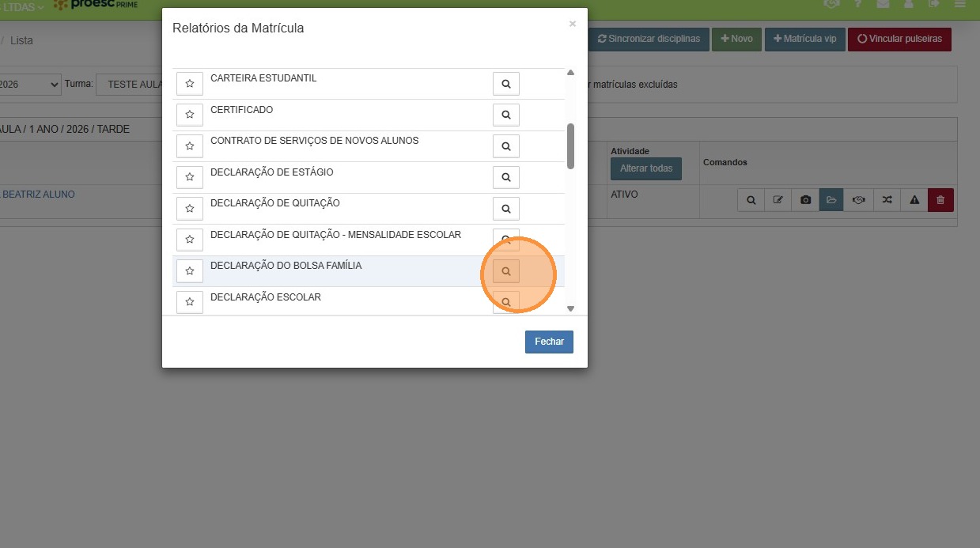View the CONTRATO DE SERVIÇOS DE NOVOS ALUNOS report
Screen dimensions: 980x548
coord(506,146)
